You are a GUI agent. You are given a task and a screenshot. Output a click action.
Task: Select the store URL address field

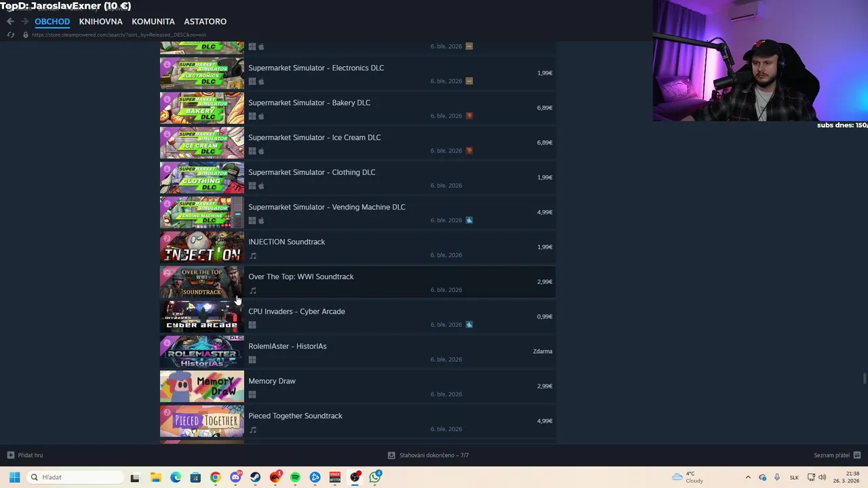point(119,35)
